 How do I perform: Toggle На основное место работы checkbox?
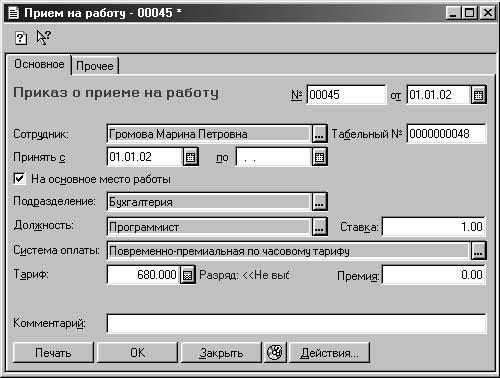tap(19, 178)
